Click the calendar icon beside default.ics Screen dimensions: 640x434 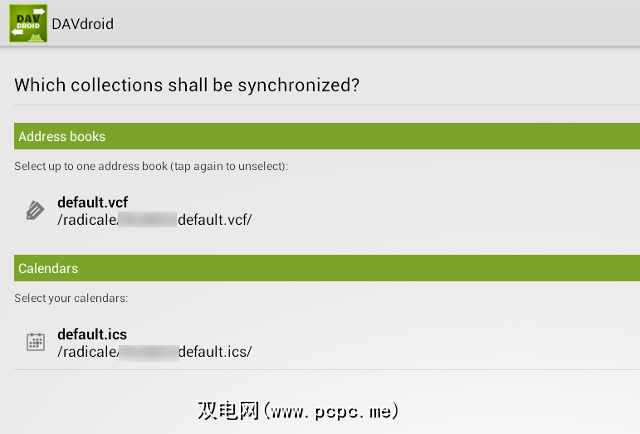[35, 342]
